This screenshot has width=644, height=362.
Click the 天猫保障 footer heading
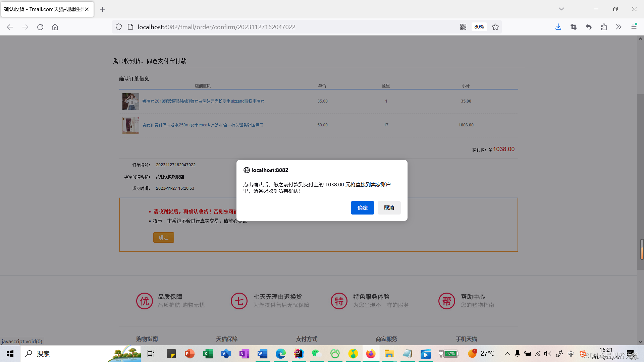point(227,339)
